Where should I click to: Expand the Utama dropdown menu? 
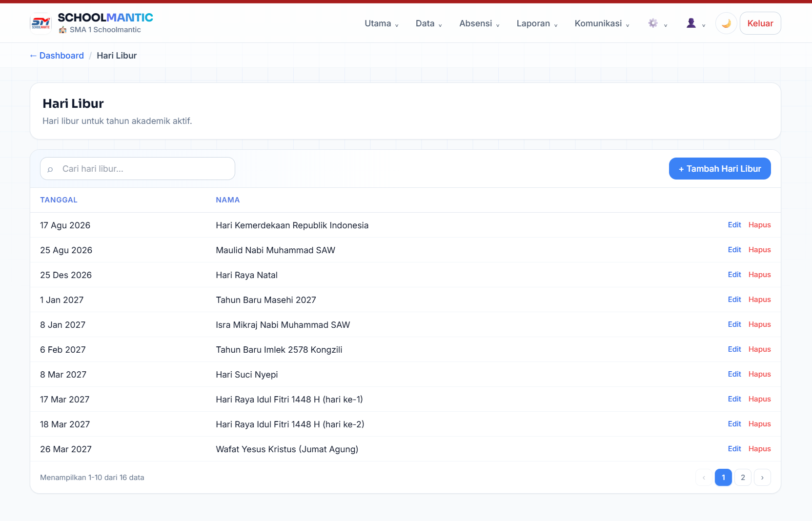[382, 23]
